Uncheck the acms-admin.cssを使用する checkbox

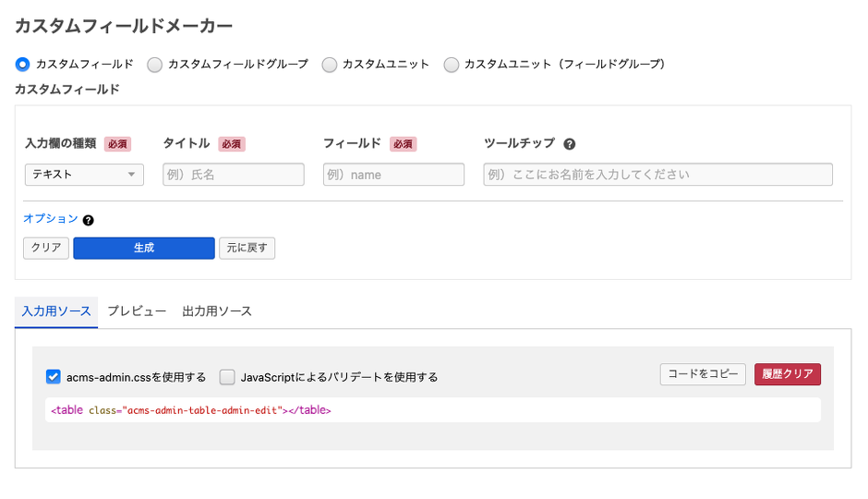pos(54,377)
